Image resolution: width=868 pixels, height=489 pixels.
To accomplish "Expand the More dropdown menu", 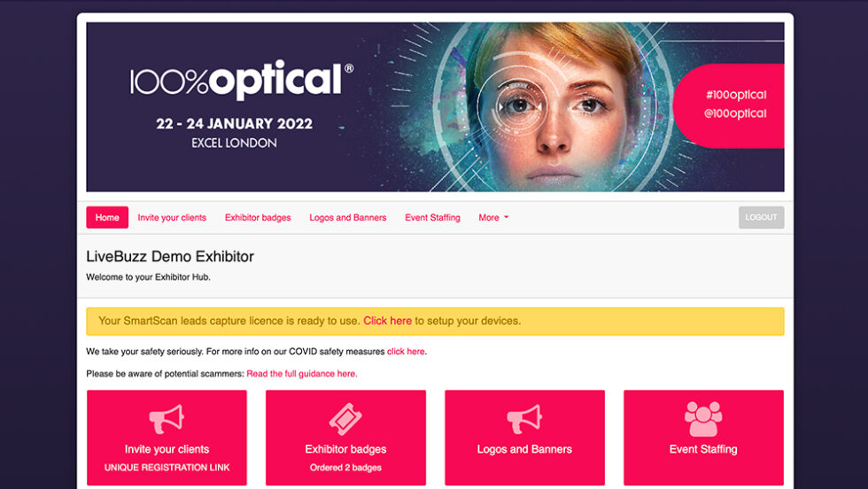I will 493,218.
